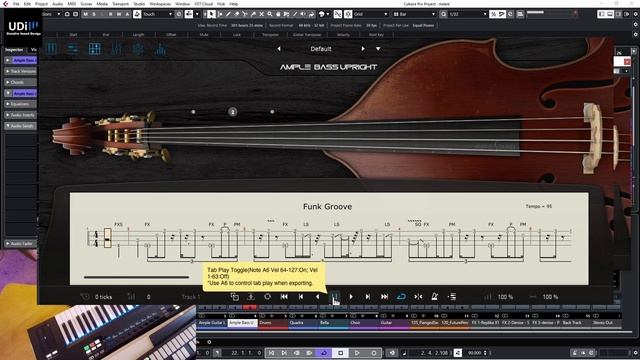
Task: Expand the Chords inspector section
Action: click(20, 82)
